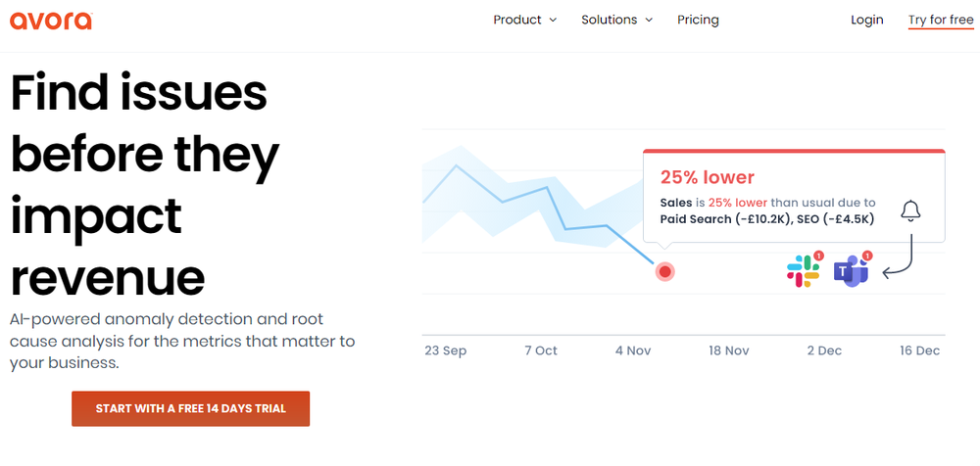The image size is (980, 466).
Task: Click the Login link
Action: tap(867, 20)
